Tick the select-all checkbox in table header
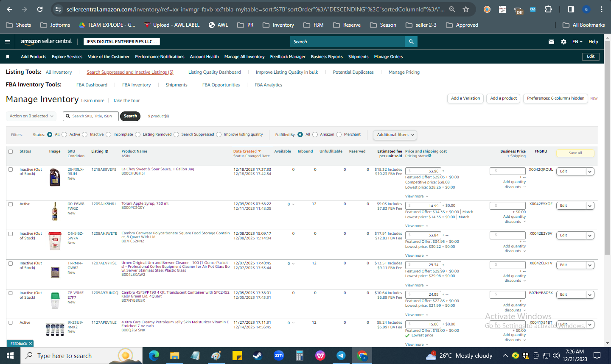This screenshot has height=364, width=611. pyautogui.click(x=11, y=151)
